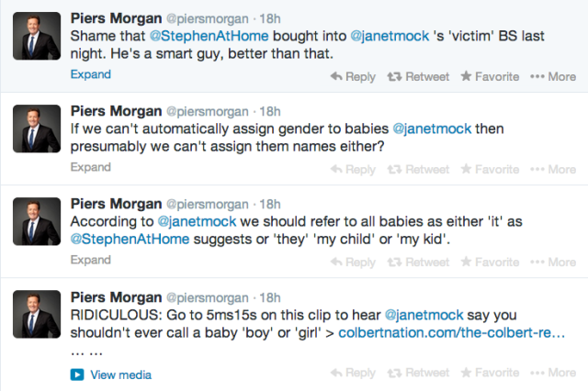Expand the tweet starting 'According to'
588x391 pixels.
pyautogui.click(x=91, y=260)
